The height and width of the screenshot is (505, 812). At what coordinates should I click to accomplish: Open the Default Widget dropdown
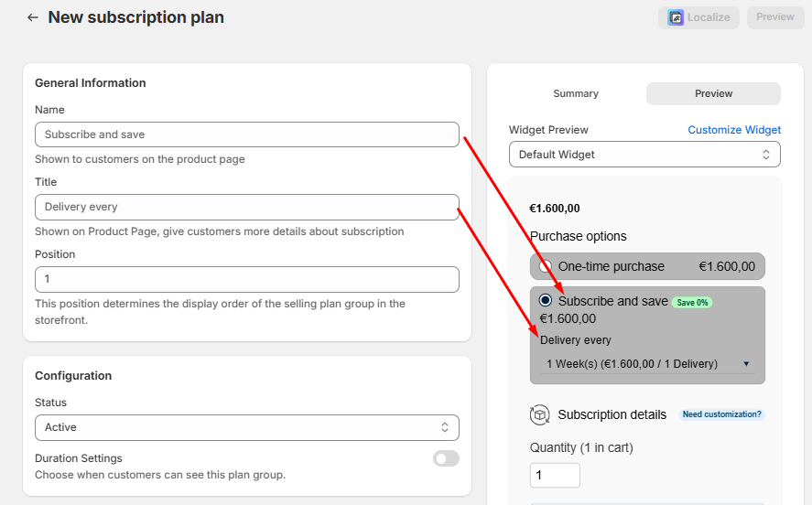(x=644, y=155)
